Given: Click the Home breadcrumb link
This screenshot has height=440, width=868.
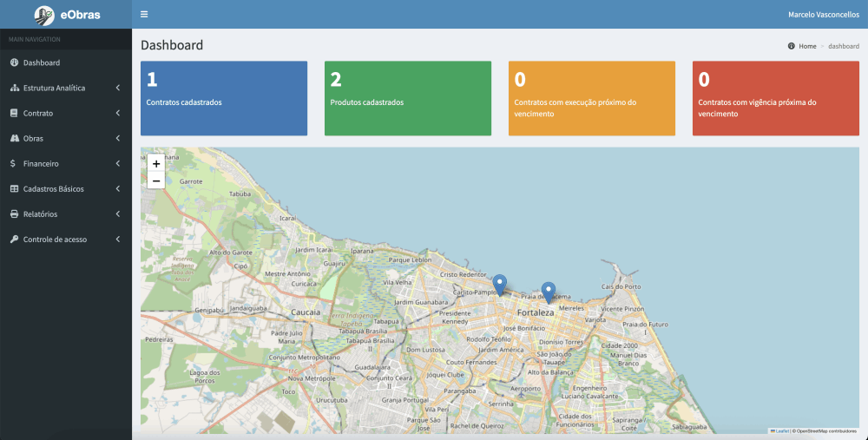Looking at the screenshot, I should 807,46.
